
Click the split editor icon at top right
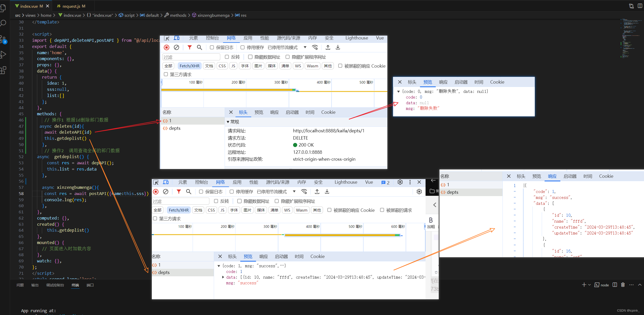pos(640,6)
